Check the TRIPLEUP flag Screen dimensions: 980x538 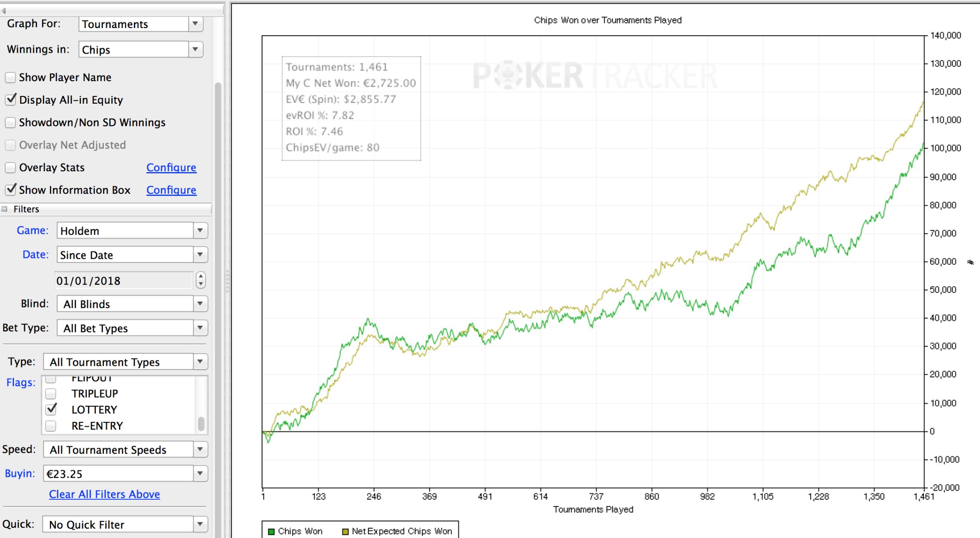point(51,394)
